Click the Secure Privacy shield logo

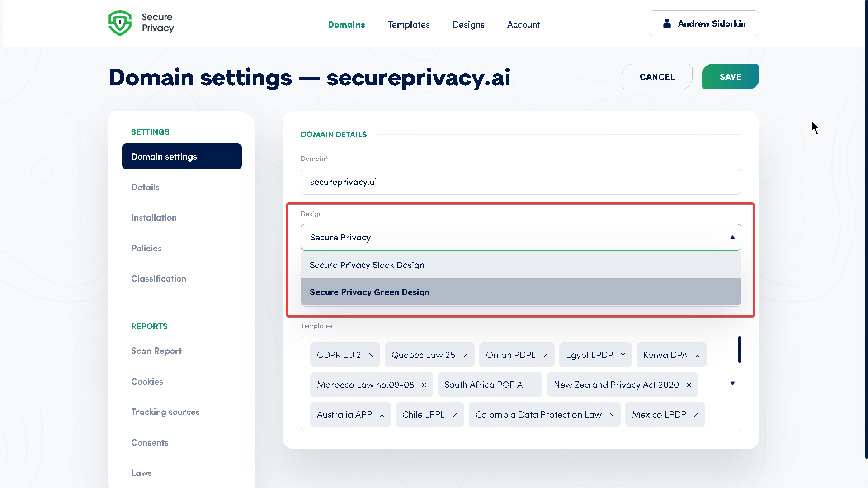(119, 23)
